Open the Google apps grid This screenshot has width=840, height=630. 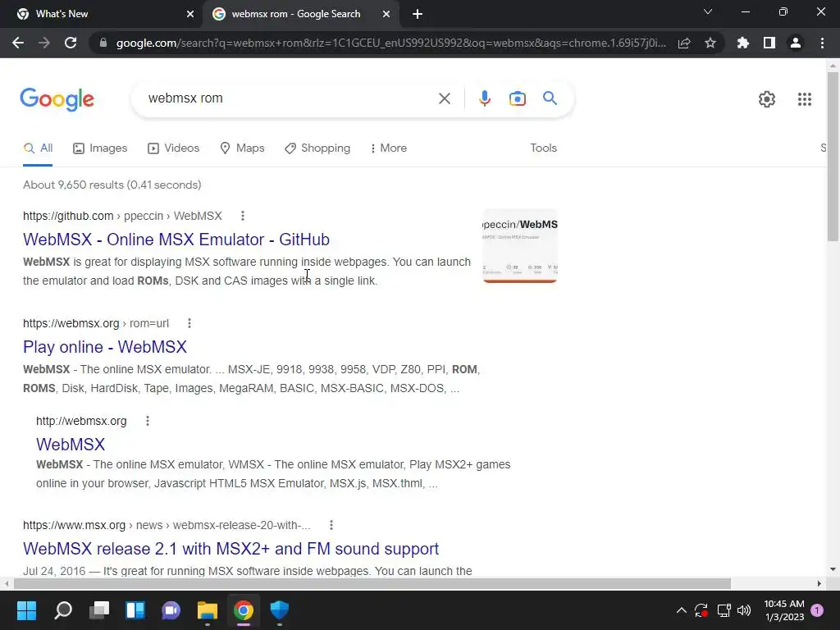(805, 99)
